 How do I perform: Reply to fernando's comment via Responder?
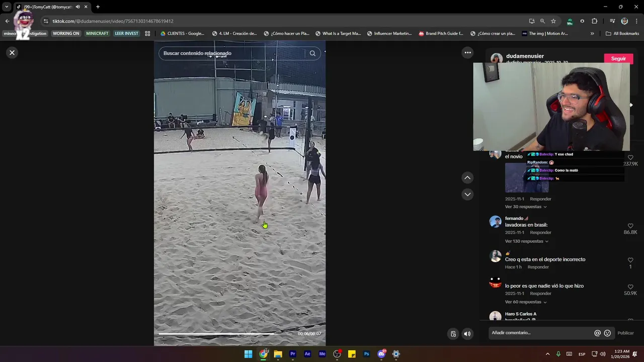(540, 233)
